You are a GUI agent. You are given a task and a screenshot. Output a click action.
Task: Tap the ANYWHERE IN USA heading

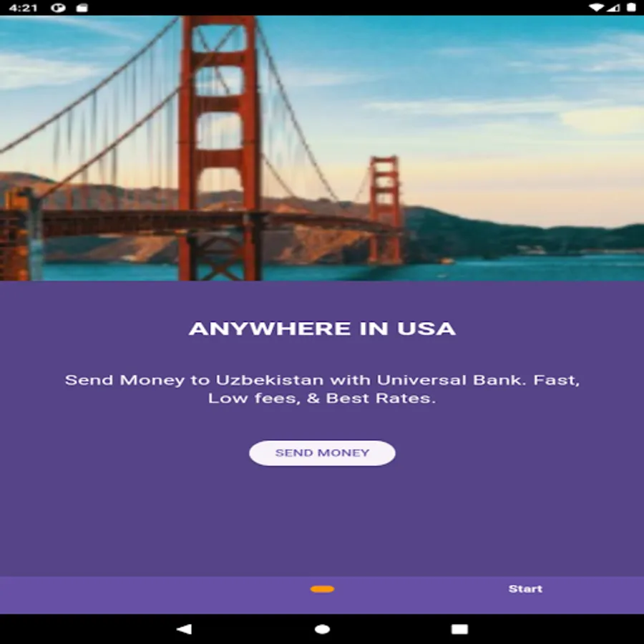[323, 328]
